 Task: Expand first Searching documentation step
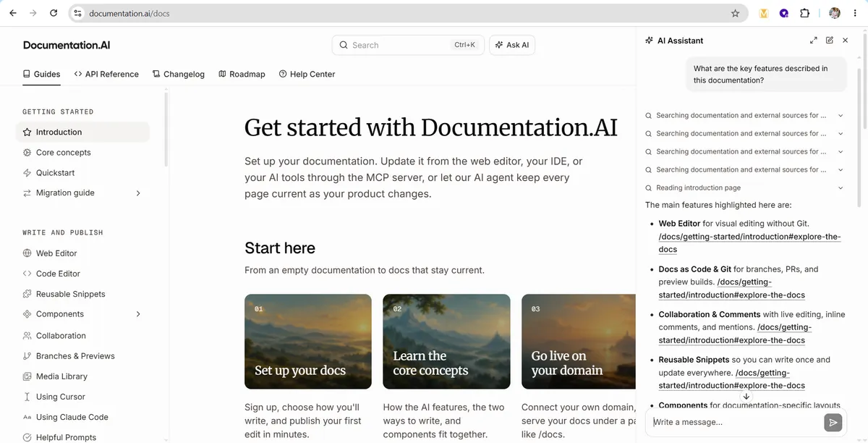pos(841,115)
